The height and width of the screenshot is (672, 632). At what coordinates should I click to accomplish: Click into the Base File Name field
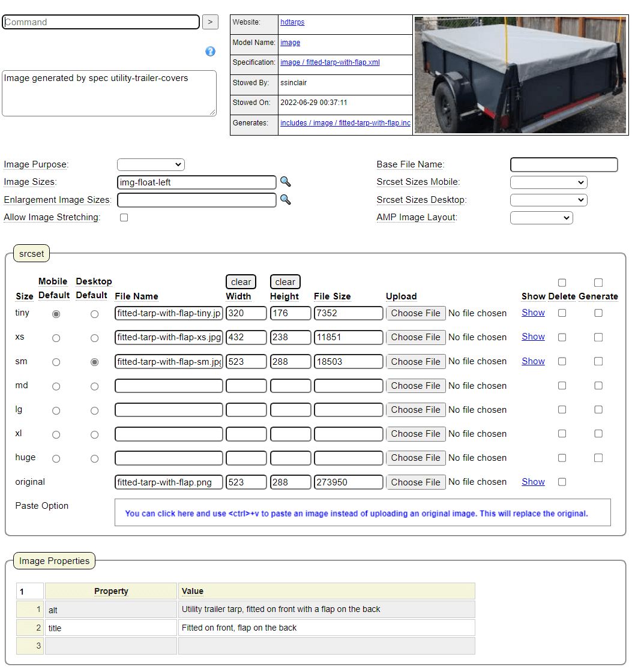click(564, 164)
